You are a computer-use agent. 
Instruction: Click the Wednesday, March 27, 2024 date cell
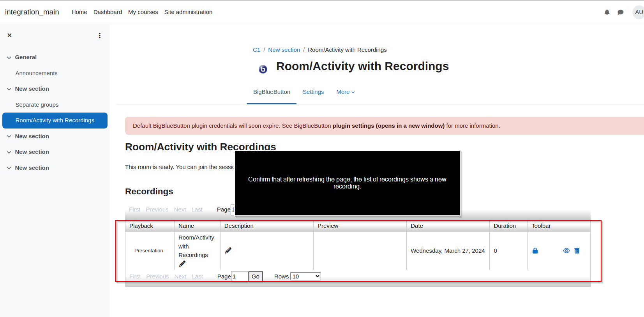tap(448, 251)
